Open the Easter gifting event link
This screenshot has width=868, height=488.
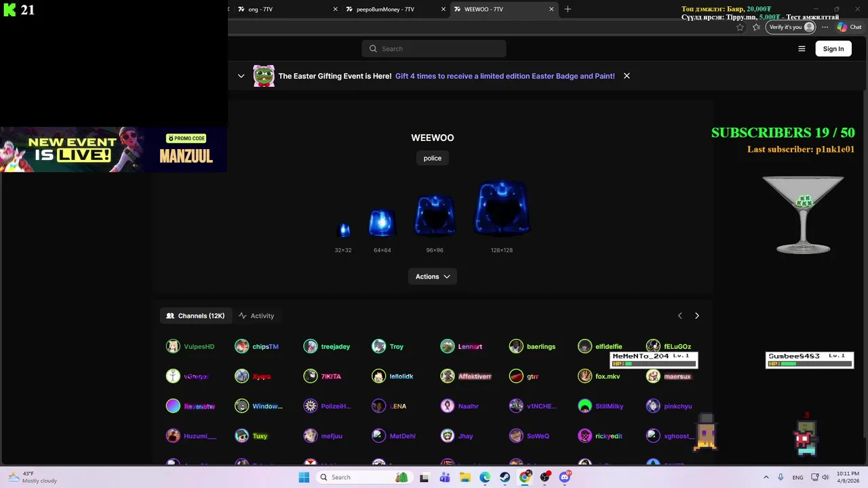[x=505, y=76]
